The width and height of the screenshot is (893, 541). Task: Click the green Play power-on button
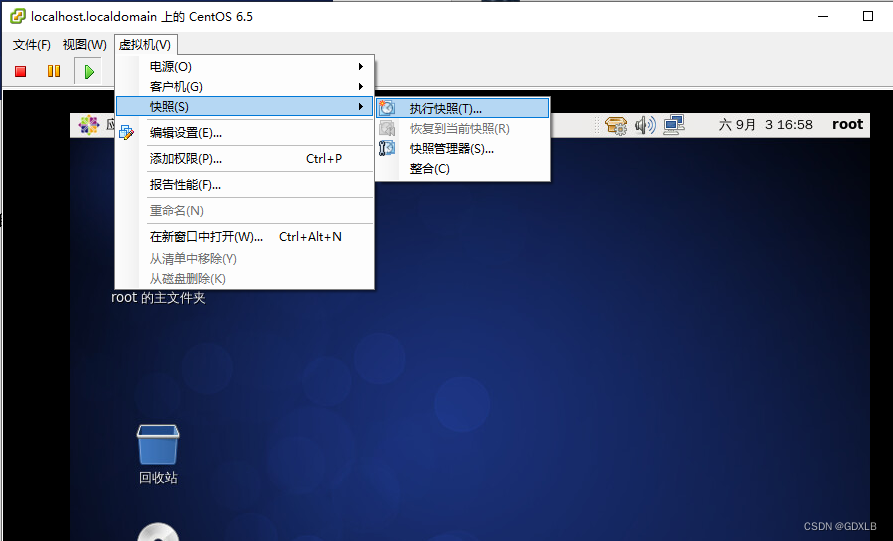point(89,72)
